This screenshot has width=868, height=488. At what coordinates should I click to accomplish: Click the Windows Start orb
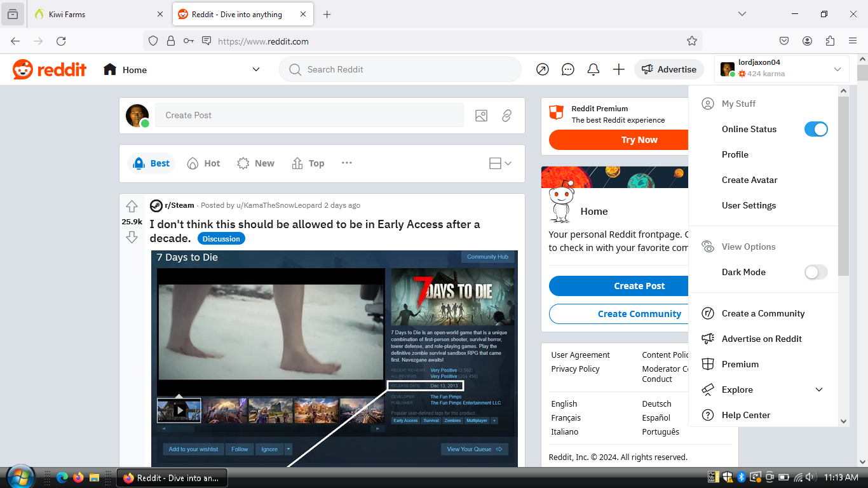[x=20, y=477]
